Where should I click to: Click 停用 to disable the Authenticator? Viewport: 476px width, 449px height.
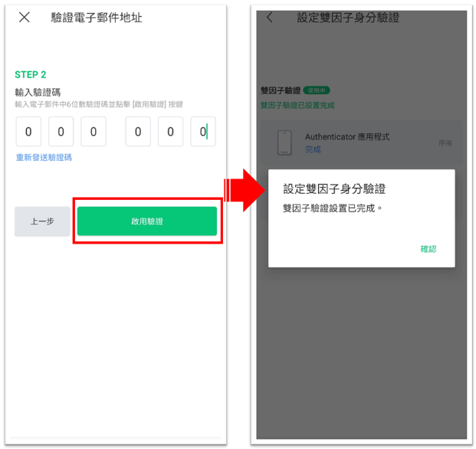445,143
